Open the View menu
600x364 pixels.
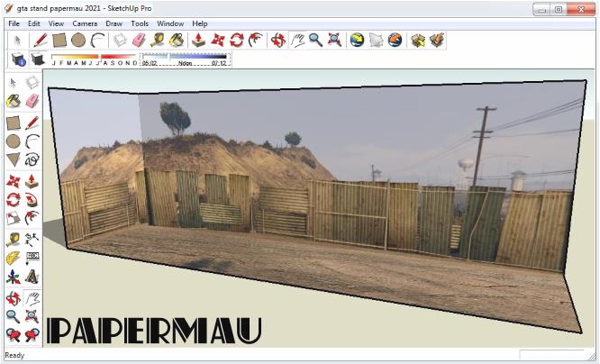(56, 23)
